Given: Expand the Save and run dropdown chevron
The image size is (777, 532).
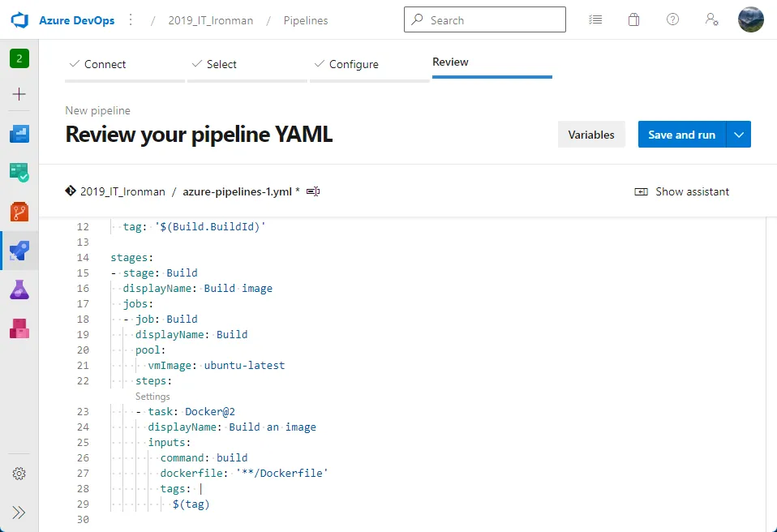Looking at the screenshot, I should click(739, 134).
